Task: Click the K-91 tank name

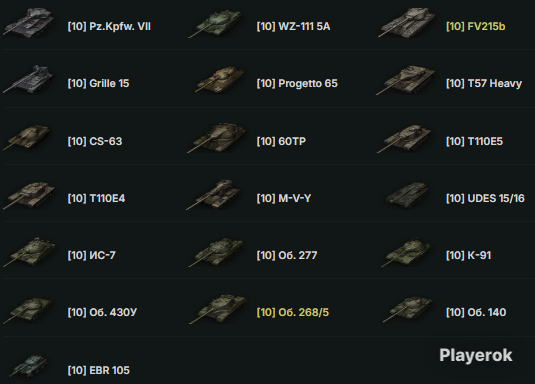Action: pyautogui.click(x=468, y=255)
